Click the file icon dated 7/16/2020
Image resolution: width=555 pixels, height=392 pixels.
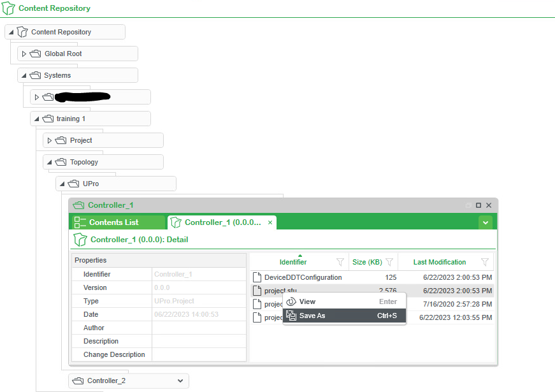click(x=257, y=304)
